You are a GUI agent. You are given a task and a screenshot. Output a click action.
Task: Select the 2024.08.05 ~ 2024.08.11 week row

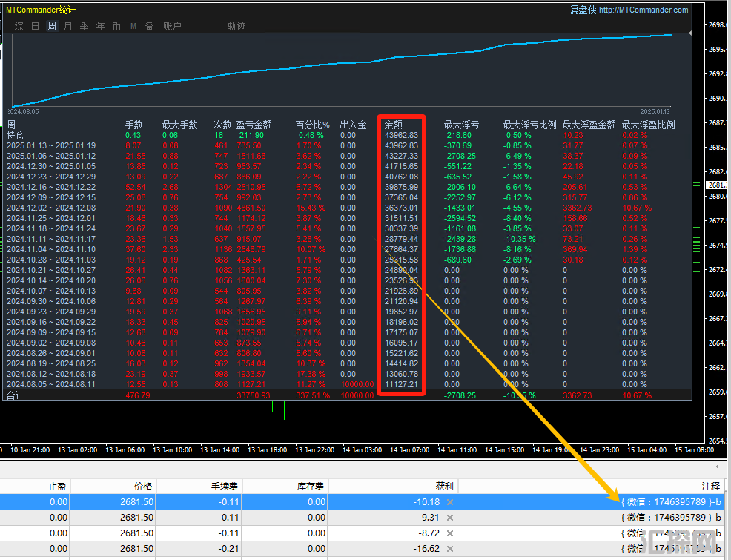coord(51,385)
